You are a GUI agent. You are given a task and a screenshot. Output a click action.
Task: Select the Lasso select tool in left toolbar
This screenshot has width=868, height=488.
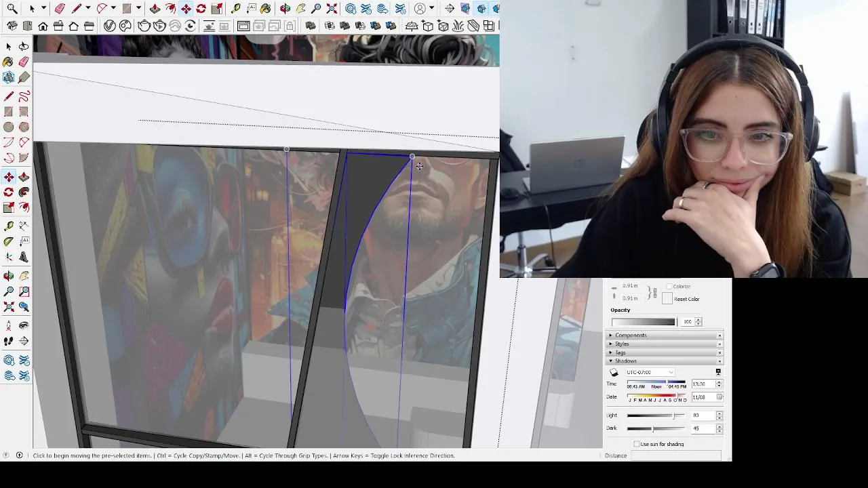coord(24,46)
